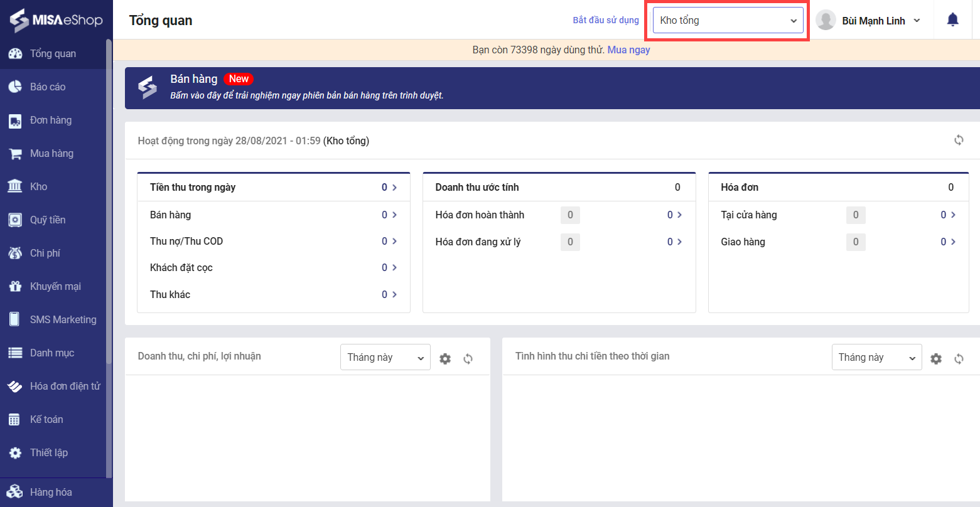Click the Hóa đơn hoàn thành count box
This screenshot has height=507, width=980.
click(x=570, y=215)
